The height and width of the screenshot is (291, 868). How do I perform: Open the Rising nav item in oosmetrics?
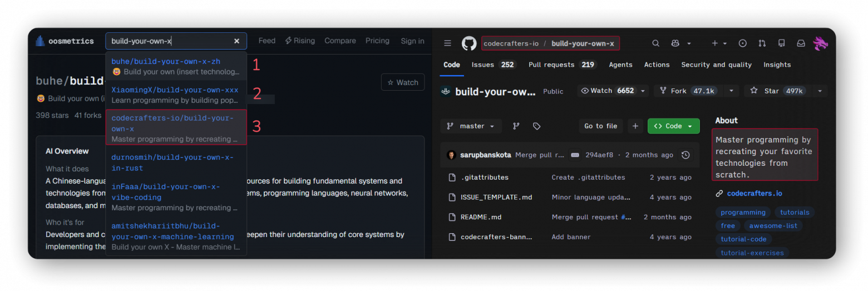coord(300,41)
